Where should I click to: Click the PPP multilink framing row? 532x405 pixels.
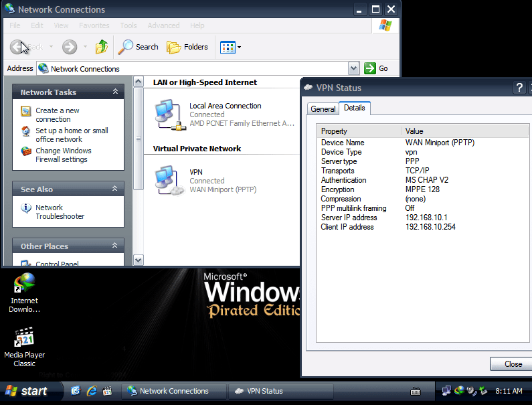click(423, 208)
